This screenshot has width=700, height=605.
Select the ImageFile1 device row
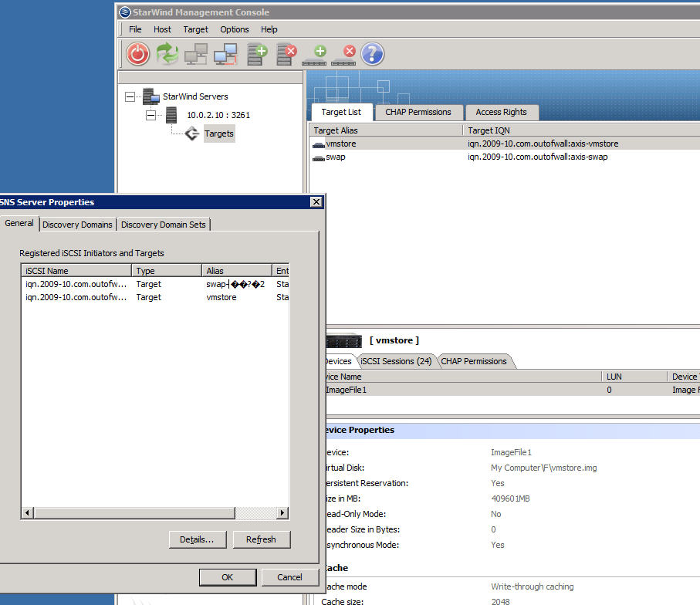click(x=513, y=390)
